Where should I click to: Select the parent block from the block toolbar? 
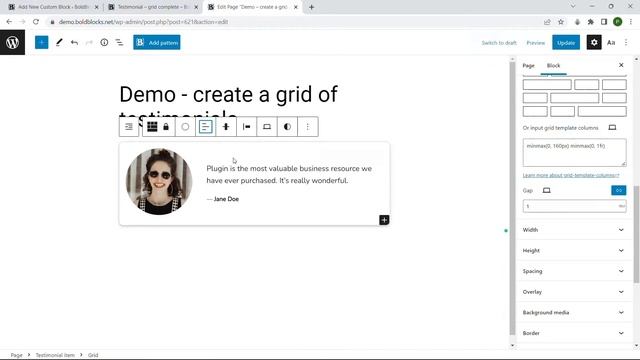click(x=129, y=127)
